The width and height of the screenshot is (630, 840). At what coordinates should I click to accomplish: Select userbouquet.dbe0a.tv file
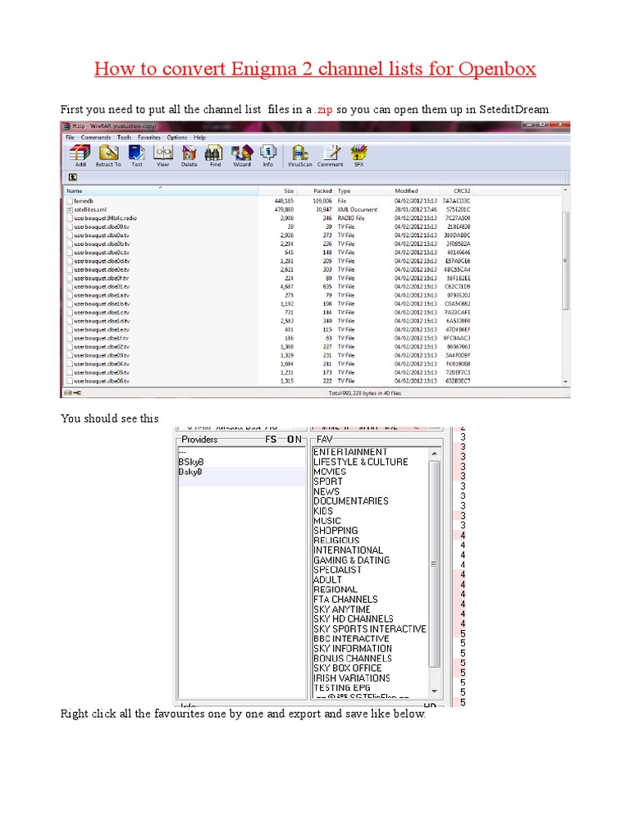[x=268, y=235]
